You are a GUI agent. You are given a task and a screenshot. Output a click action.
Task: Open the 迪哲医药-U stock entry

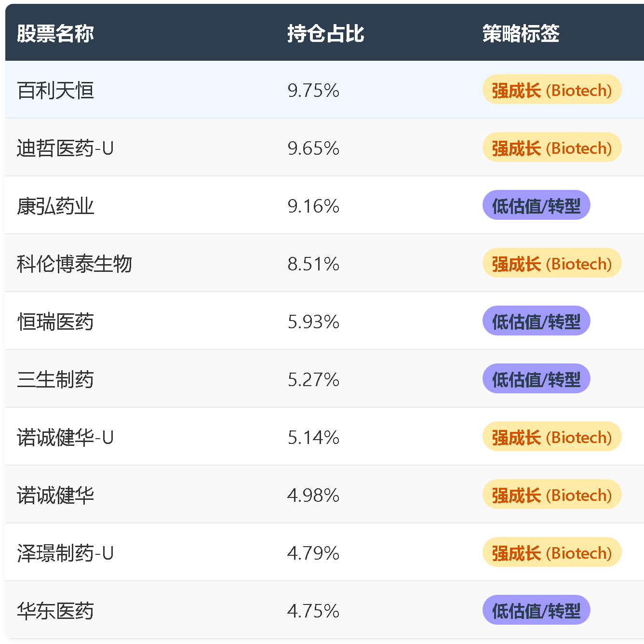click(65, 148)
